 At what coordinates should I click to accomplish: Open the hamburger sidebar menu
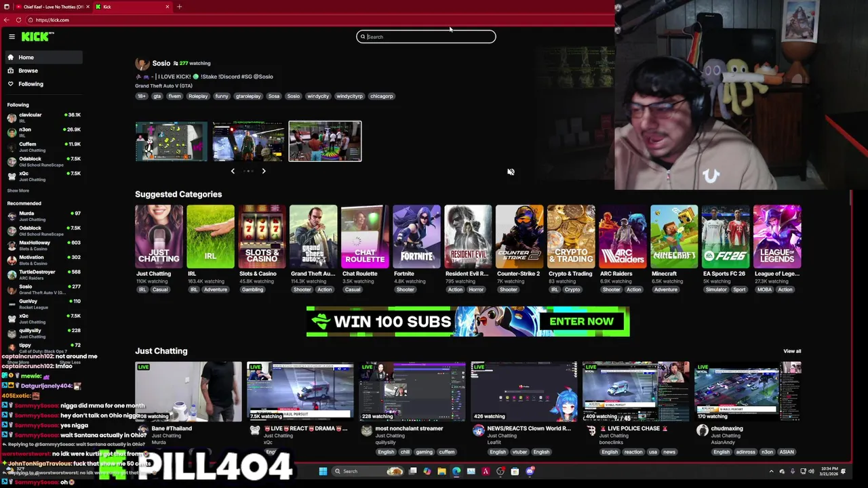12,37
